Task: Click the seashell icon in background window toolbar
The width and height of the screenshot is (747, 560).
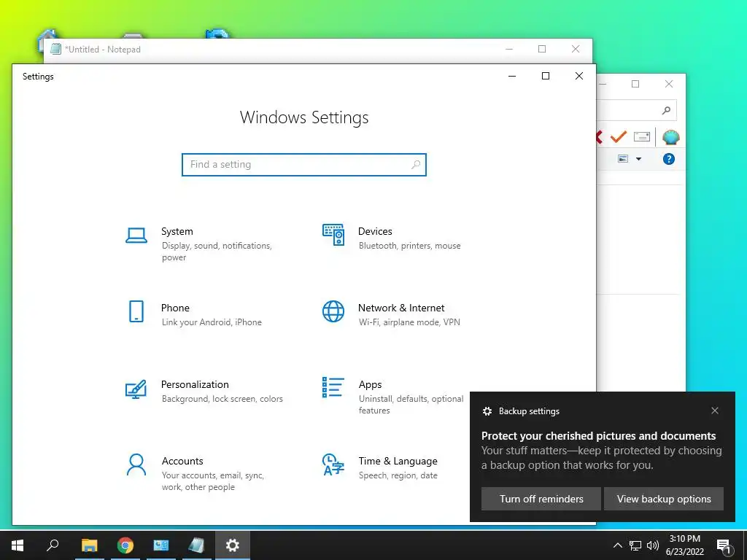Action: pos(671,137)
